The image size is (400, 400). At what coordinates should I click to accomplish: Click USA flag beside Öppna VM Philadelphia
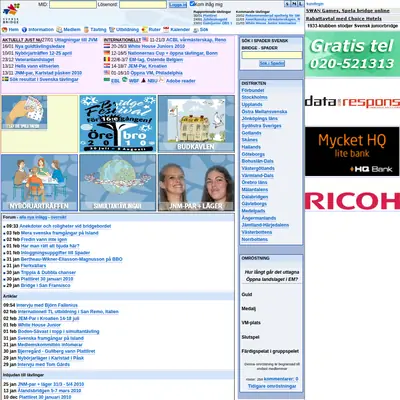(107, 72)
